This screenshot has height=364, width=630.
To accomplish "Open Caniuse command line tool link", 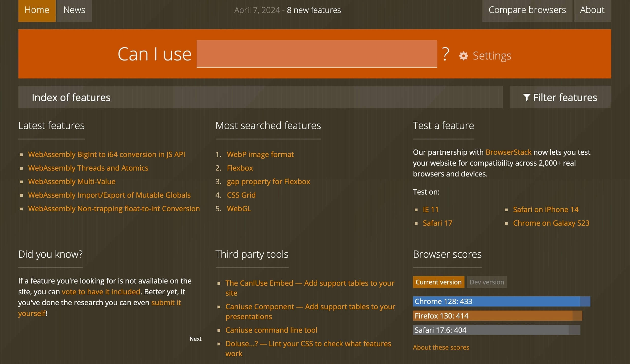I will pos(271,330).
